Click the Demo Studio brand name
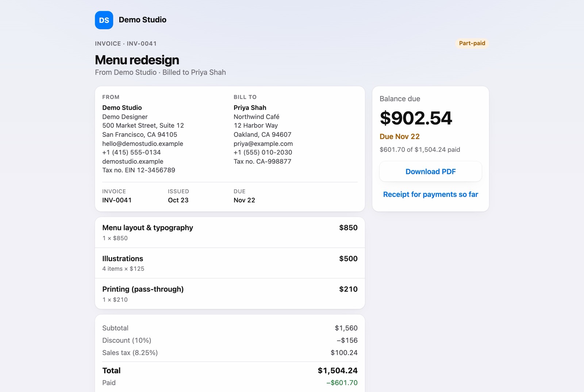 (x=142, y=20)
